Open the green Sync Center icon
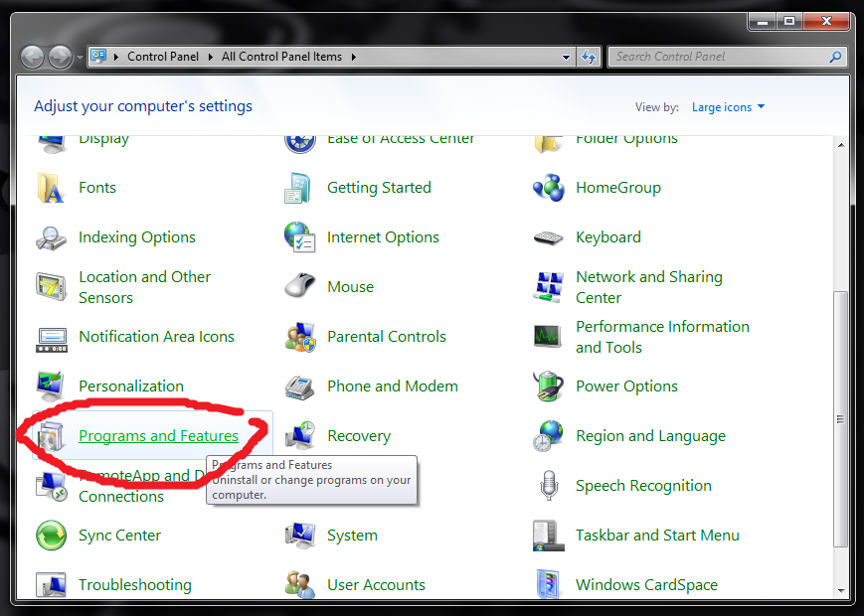 tap(51, 536)
